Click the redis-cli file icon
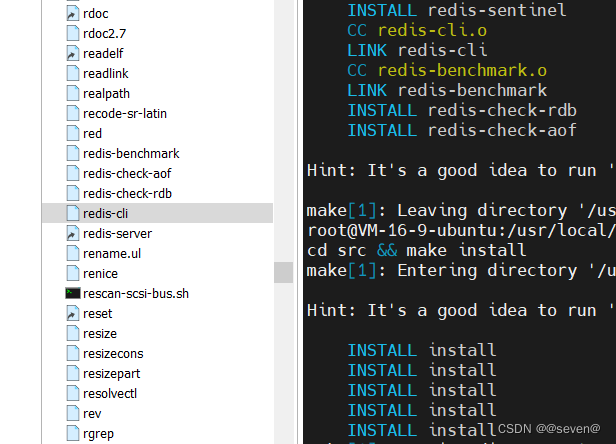The height and width of the screenshot is (444, 616). click(72, 213)
